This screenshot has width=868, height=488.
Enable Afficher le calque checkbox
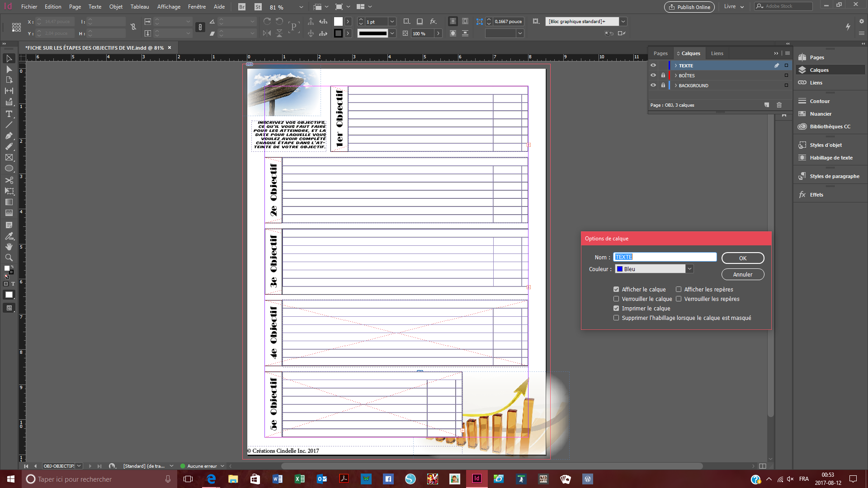coord(617,289)
